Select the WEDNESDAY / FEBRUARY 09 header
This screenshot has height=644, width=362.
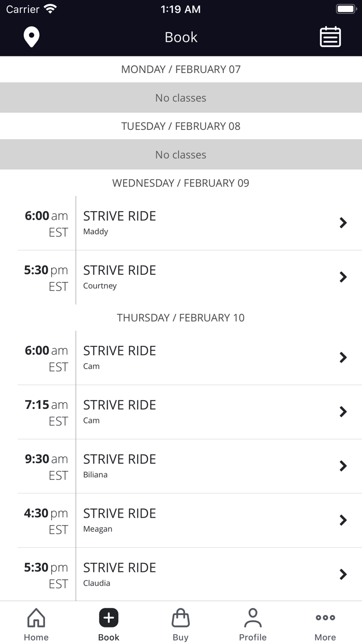181,183
